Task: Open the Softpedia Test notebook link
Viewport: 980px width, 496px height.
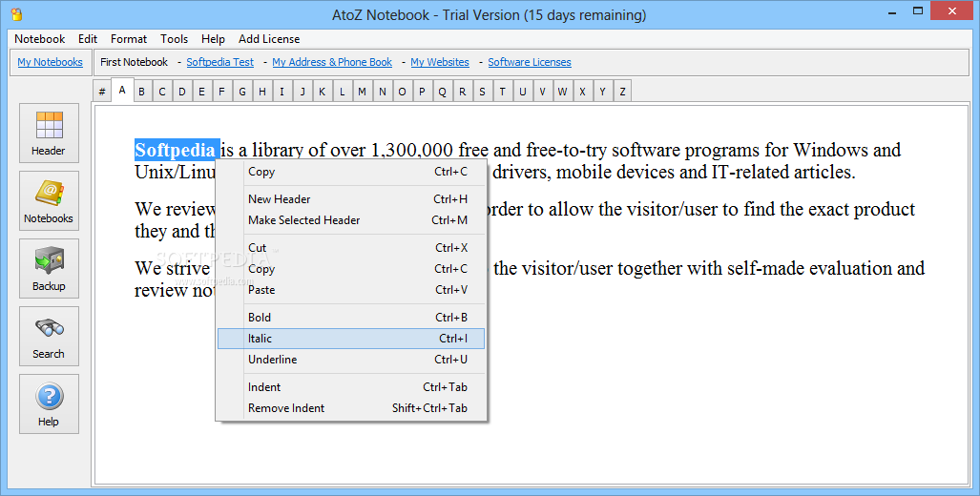Action: tap(220, 62)
